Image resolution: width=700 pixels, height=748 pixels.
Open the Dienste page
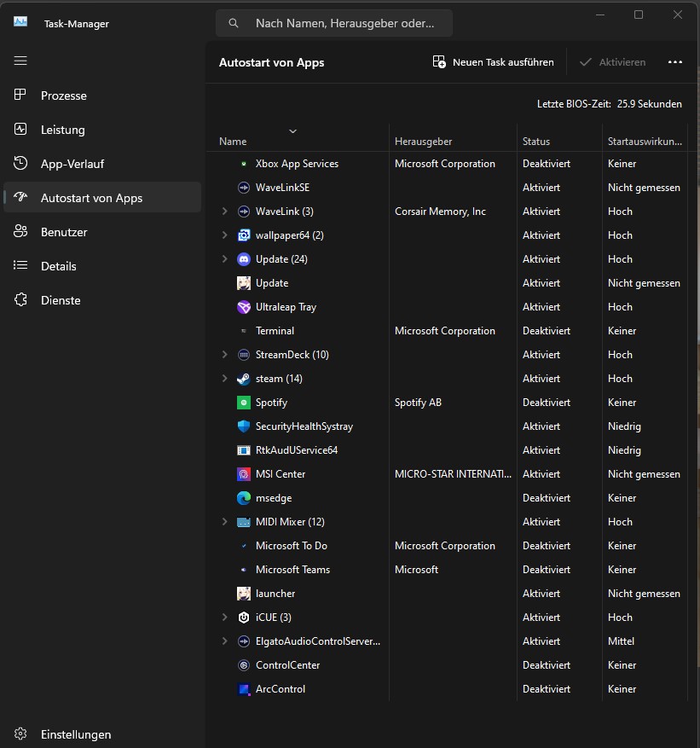pyautogui.click(x=102, y=300)
